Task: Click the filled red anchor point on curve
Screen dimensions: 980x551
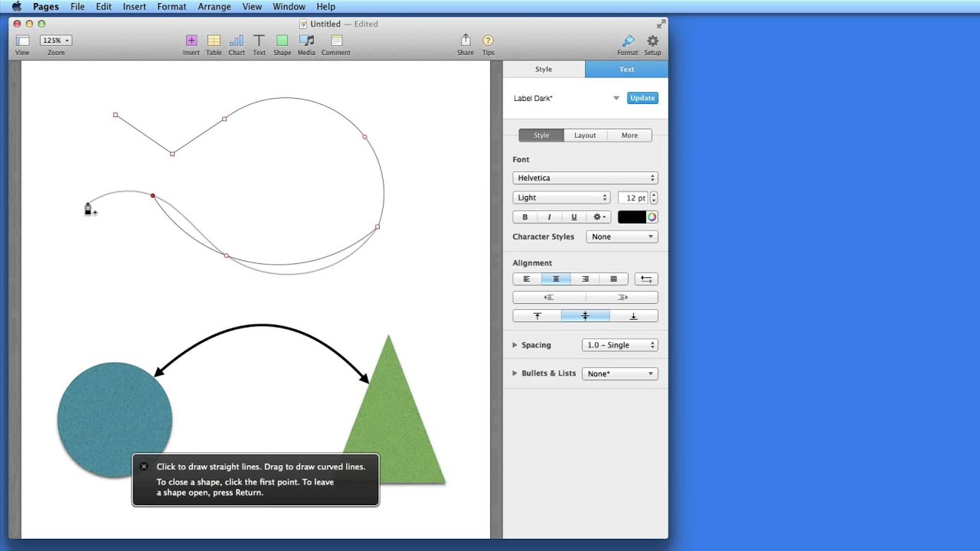Action: (x=153, y=196)
